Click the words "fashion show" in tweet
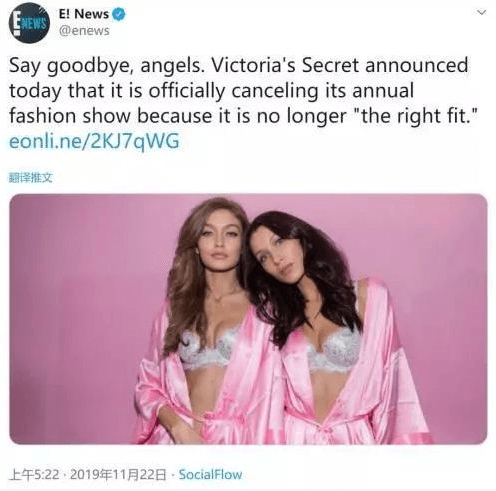Viewport: 496px width, 491px height. click(70, 116)
